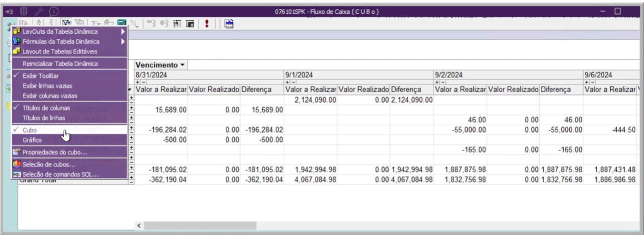Expand the 8/31/2024 column group with plus
644x235 pixels.
pyautogui.click(x=137, y=82)
